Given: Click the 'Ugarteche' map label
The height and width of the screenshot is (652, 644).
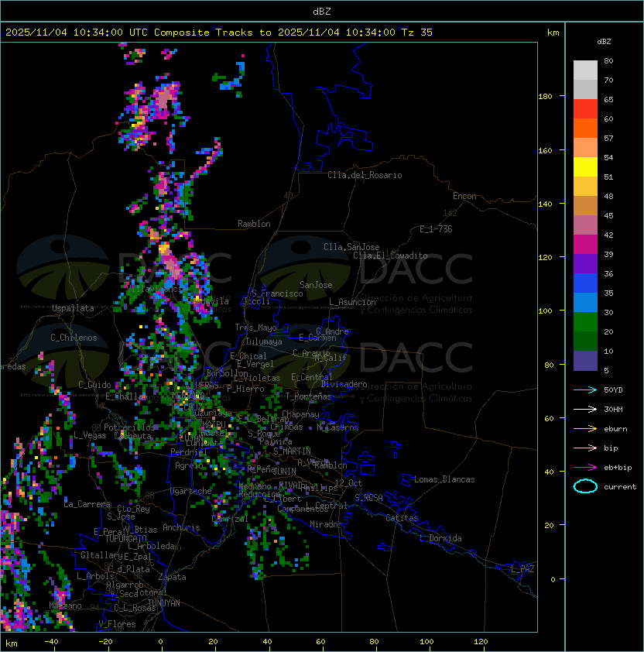Looking at the screenshot, I should (x=191, y=491).
